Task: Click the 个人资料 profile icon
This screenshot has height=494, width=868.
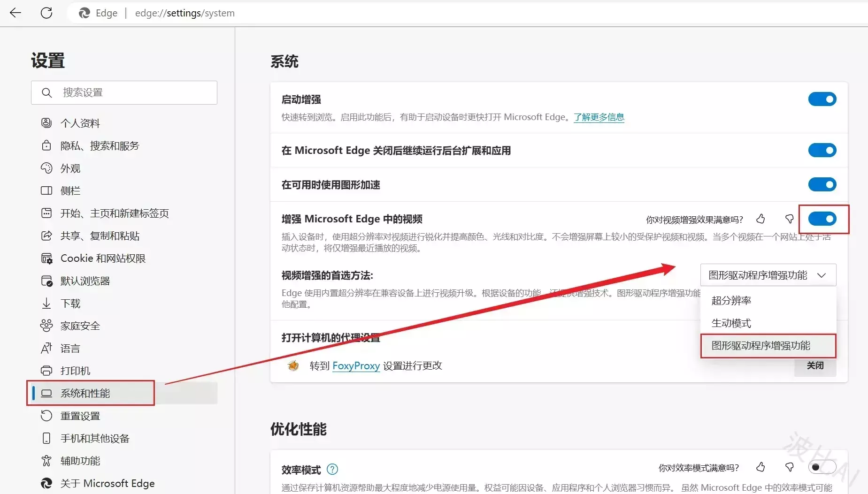Action: tap(46, 123)
